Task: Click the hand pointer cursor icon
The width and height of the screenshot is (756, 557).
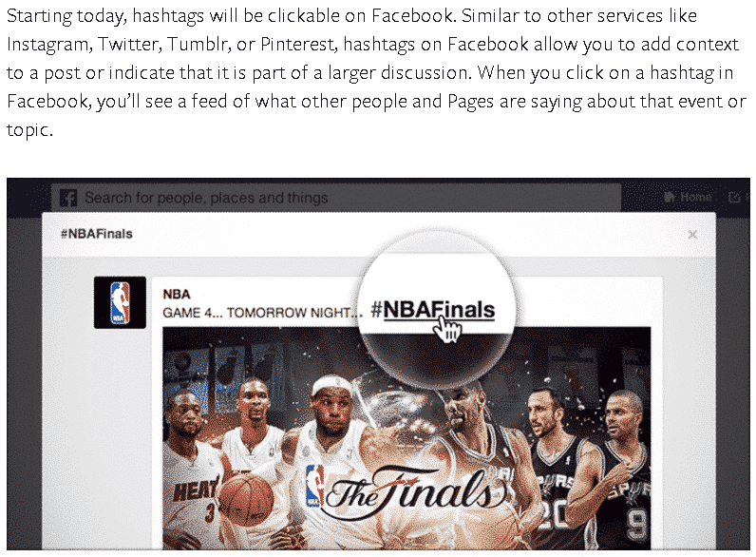Action: tap(447, 330)
